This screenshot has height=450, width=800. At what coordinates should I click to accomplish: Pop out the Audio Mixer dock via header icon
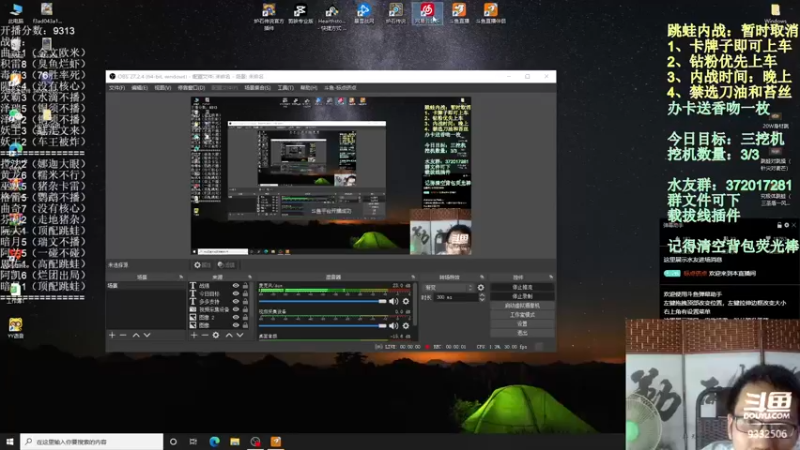point(413,277)
